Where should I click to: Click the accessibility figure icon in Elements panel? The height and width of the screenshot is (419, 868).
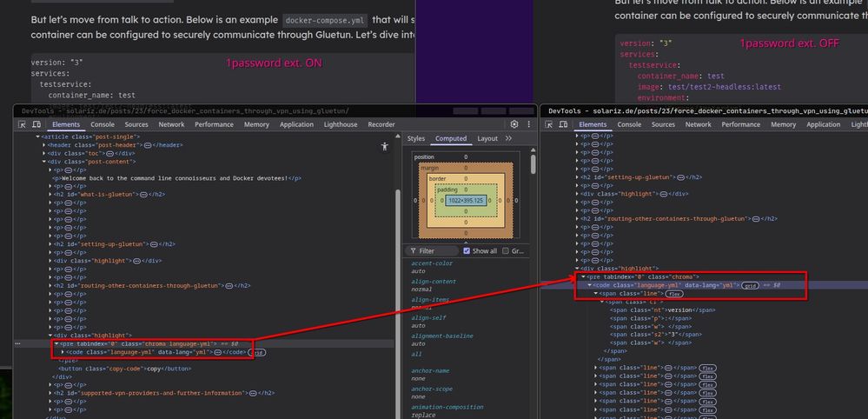[385, 147]
